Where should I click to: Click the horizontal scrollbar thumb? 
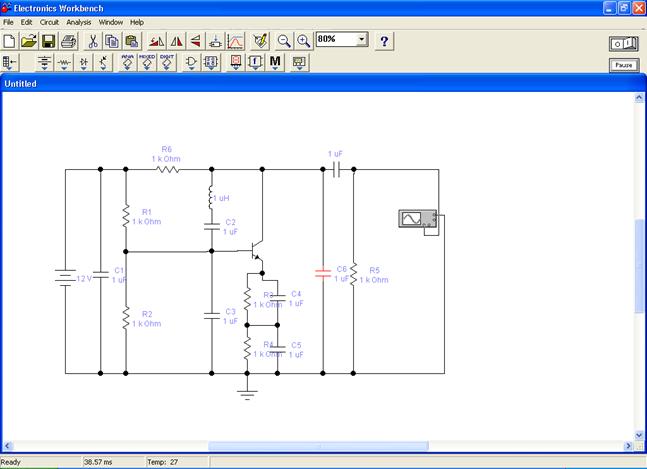tap(317, 446)
